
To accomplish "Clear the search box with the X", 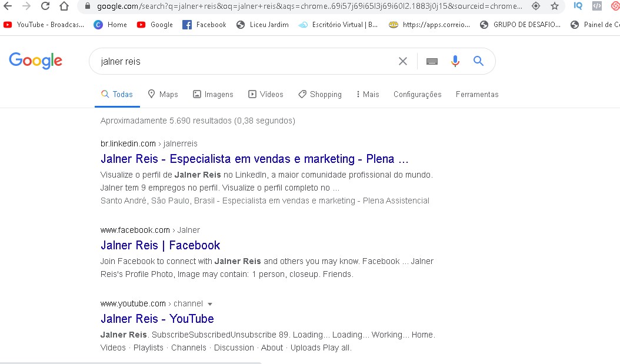I will click(x=403, y=61).
